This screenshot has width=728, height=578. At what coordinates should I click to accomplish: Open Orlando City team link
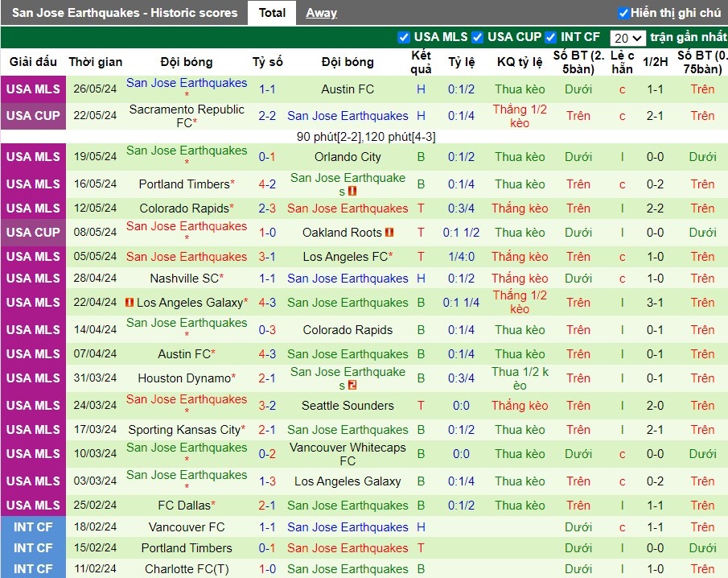[348, 157]
